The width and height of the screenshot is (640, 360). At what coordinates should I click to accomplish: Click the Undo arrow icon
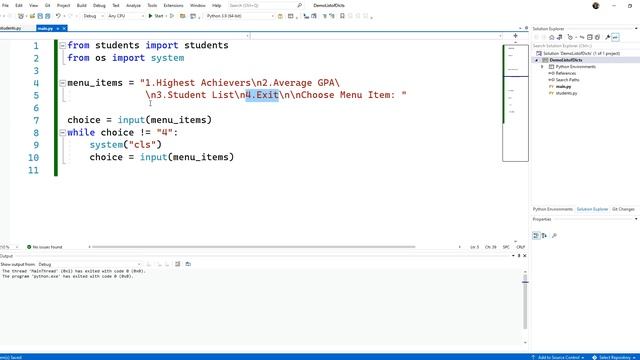tap(58, 16)
